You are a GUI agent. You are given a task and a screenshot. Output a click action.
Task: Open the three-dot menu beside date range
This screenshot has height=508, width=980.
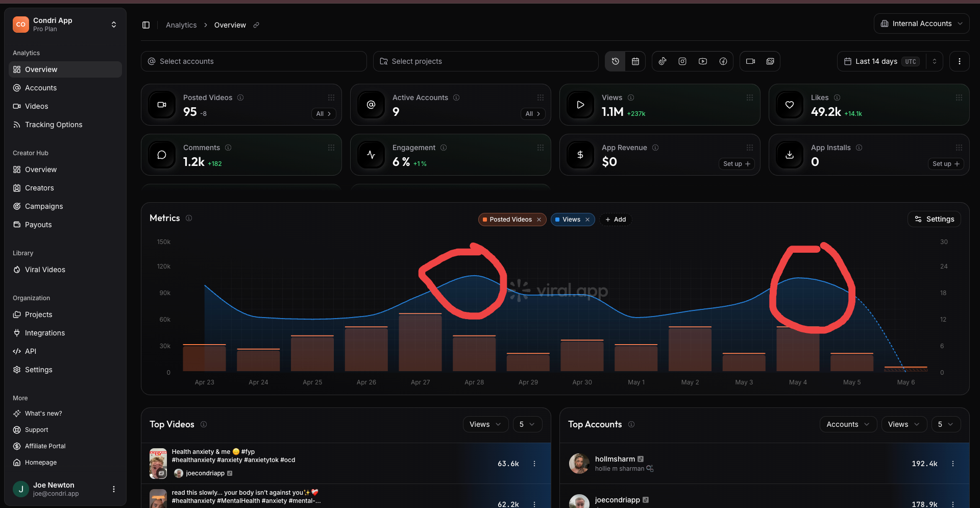tap(960, 61)
